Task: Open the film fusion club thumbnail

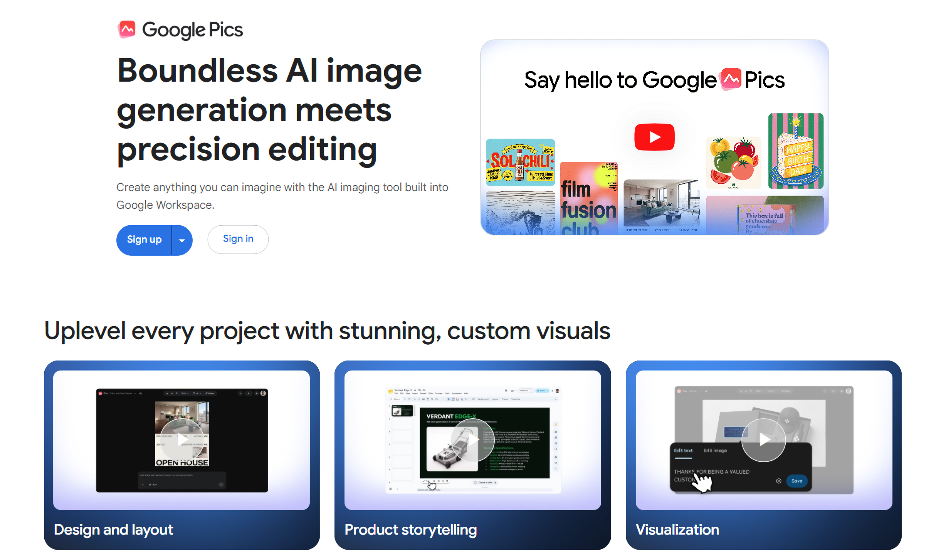Action: pos(589,198)
